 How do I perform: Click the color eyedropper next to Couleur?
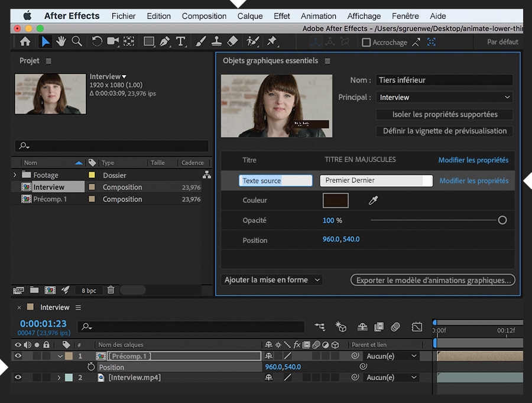click(373, 201)
